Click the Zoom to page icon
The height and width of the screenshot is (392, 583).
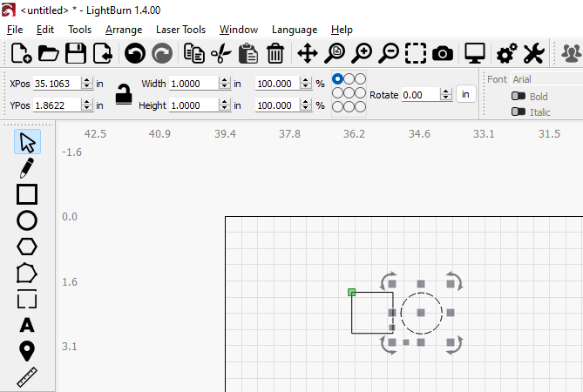(335, 53)
